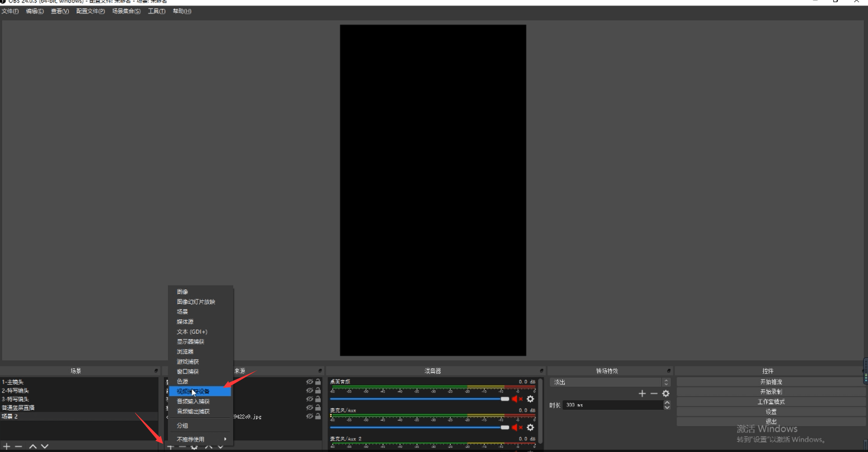Click the 开始录制 button
The image size is (868, 452).
[771, 392]
